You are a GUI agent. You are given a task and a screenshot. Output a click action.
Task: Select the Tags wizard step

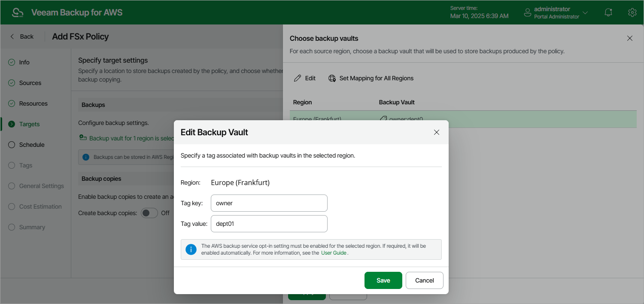coord(26,165)
